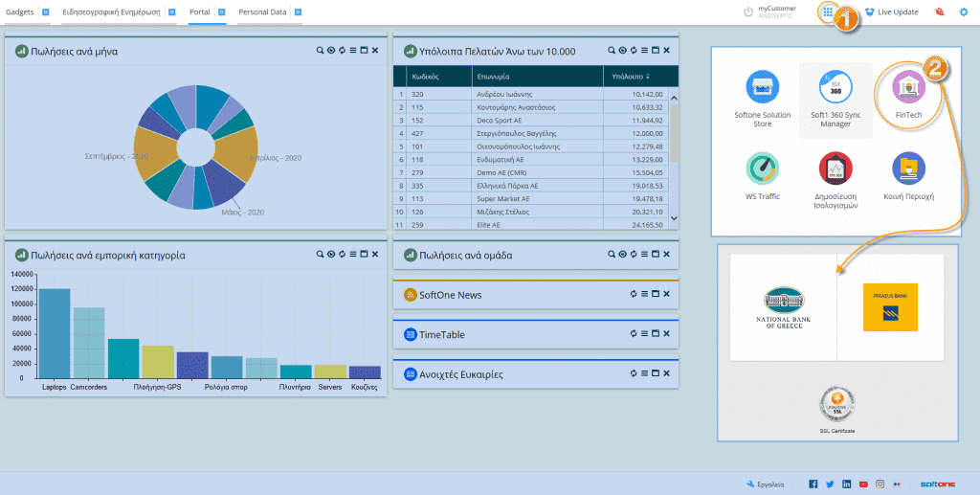
Task: Launch Soft1 360 Sync Manager
Action: point(835,89)
